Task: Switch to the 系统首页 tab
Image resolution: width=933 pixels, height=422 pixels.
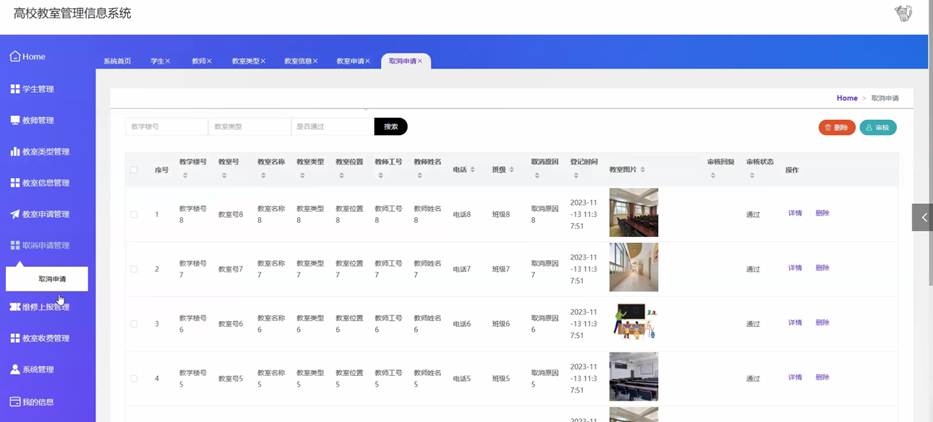Action: tap(117, 61)
